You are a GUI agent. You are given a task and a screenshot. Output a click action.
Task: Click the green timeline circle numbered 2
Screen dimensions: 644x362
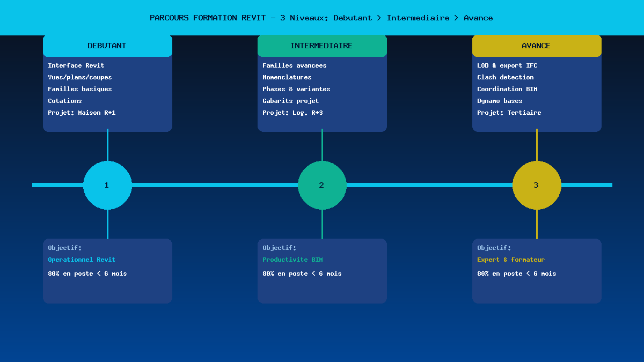pyautogui.click(x=322, y=185)
